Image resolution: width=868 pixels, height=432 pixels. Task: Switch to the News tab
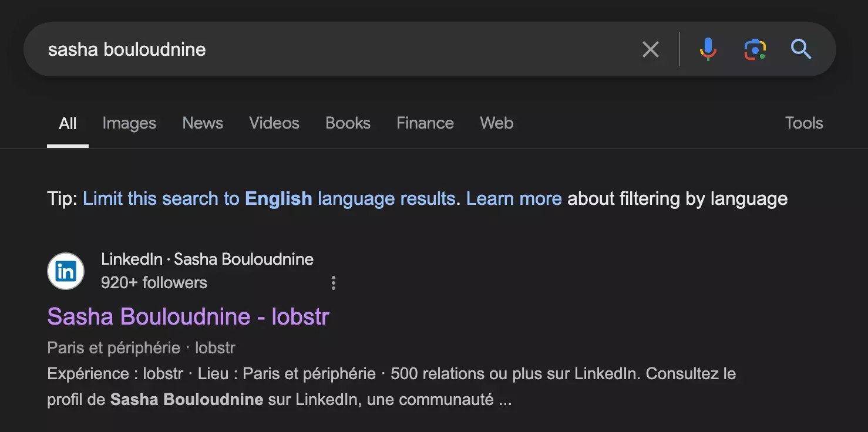[x=203, y=123]
